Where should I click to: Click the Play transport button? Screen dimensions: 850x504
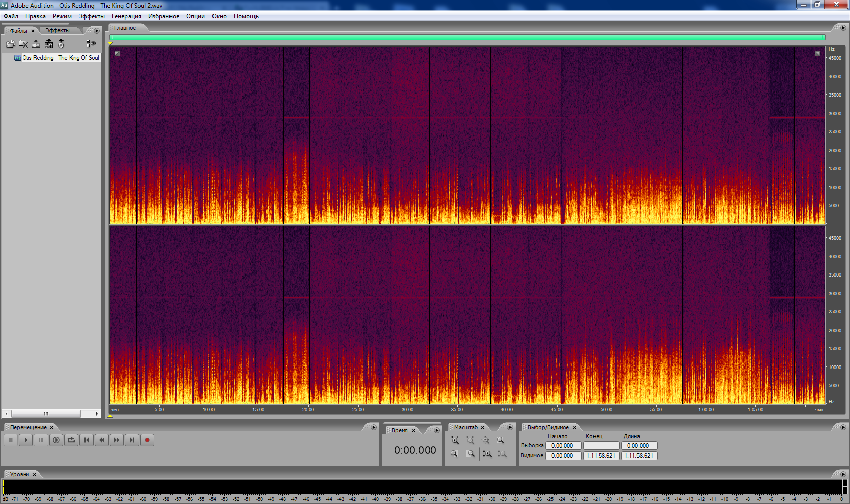tap(26, 440)
